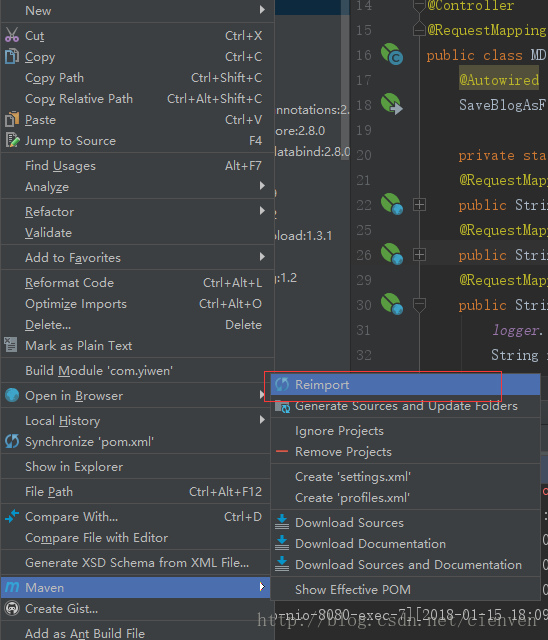Click the Create Gist GitHub icon
The image size is (548, 640).
12,609
